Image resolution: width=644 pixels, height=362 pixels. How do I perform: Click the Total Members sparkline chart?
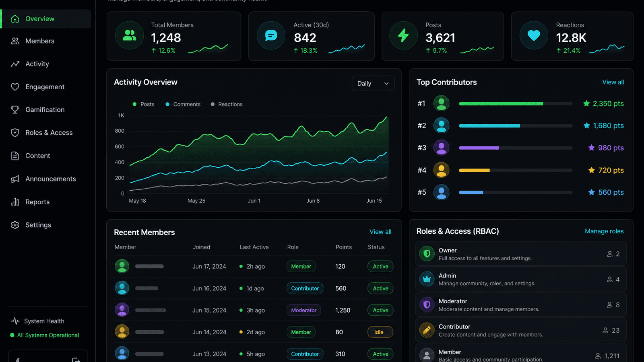coord(208,49)
